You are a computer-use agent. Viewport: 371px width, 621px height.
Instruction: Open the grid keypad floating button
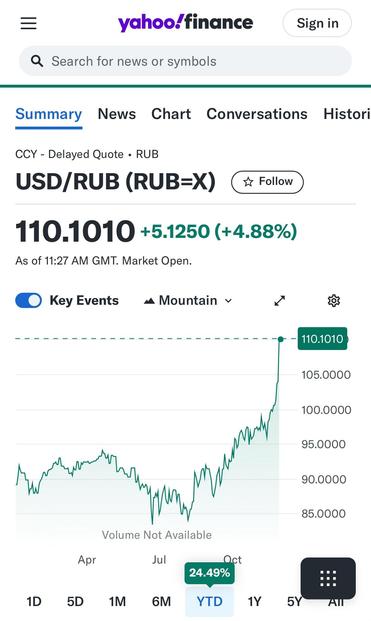click(x=328, y=578)
